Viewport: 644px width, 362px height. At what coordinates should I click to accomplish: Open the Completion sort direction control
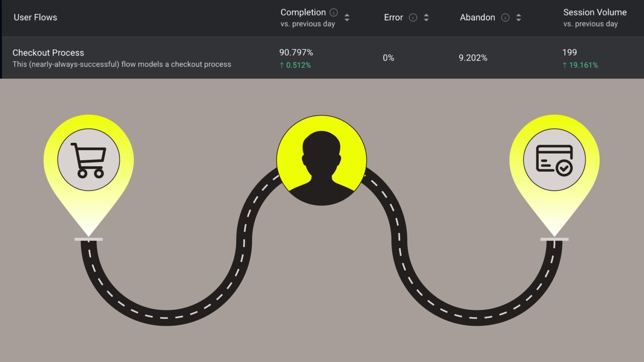pyautogui.click(x=347, y=17)
